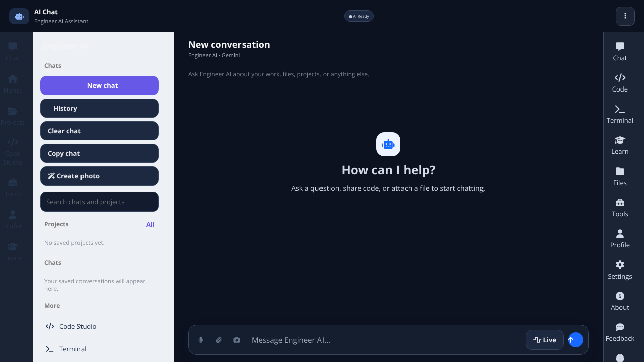Click the microphone icon in message bar
The image size is (644, 362).
(201, 340)
